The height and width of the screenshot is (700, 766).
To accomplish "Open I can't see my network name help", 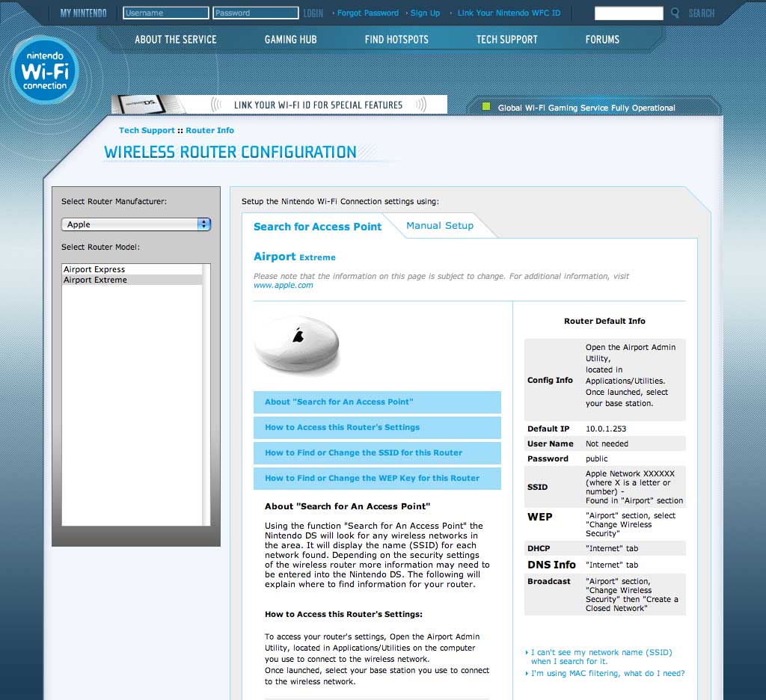I will 601,657.
